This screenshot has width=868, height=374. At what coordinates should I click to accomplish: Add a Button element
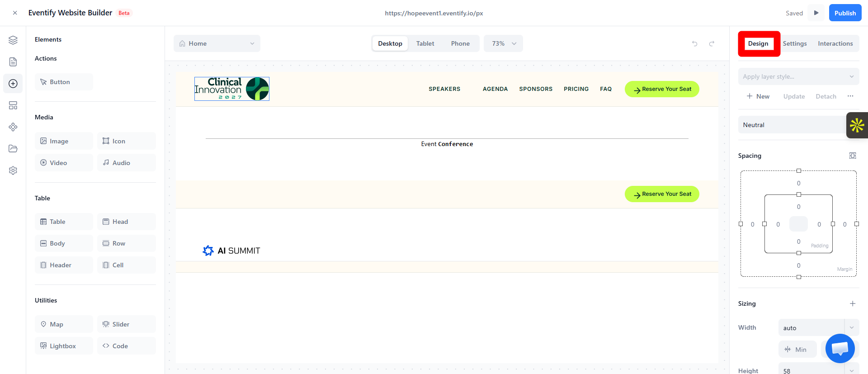coord(64,82)
